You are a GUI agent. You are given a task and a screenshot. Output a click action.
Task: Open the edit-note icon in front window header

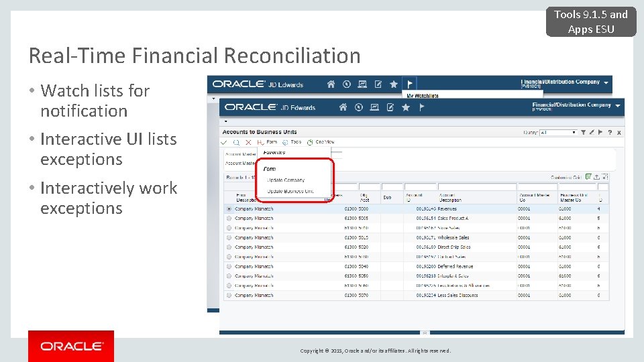[x=390, y=107]
